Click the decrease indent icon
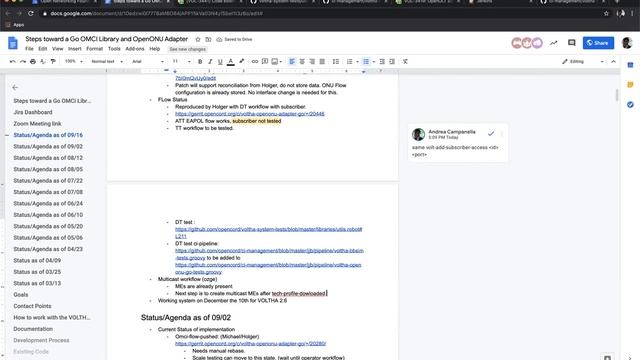Image resolution: width=640 pixels, height=360 pixels. click(x=382, y=62)
